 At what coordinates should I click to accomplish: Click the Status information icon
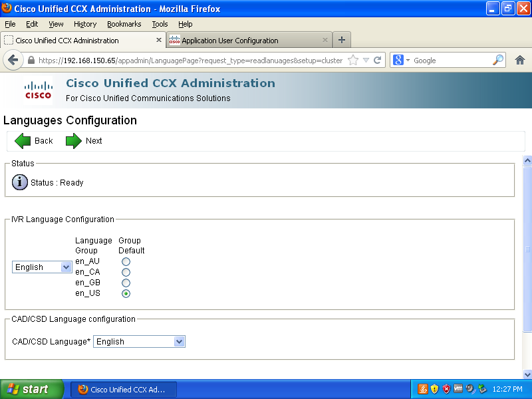(x=20, y=182)
